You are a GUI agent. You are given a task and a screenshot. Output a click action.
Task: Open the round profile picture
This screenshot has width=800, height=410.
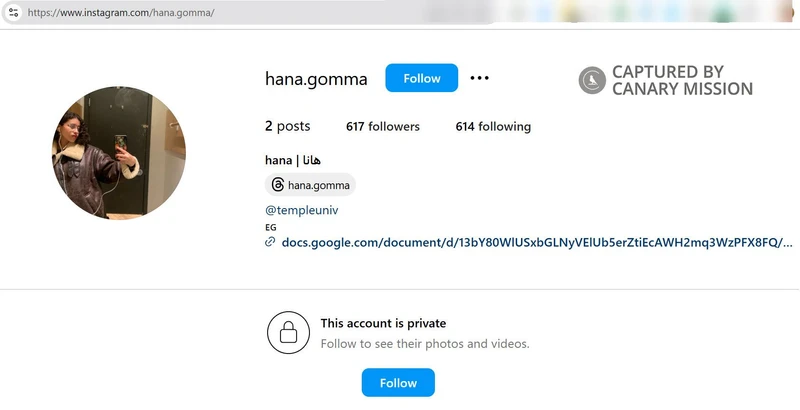pos(118,153)
